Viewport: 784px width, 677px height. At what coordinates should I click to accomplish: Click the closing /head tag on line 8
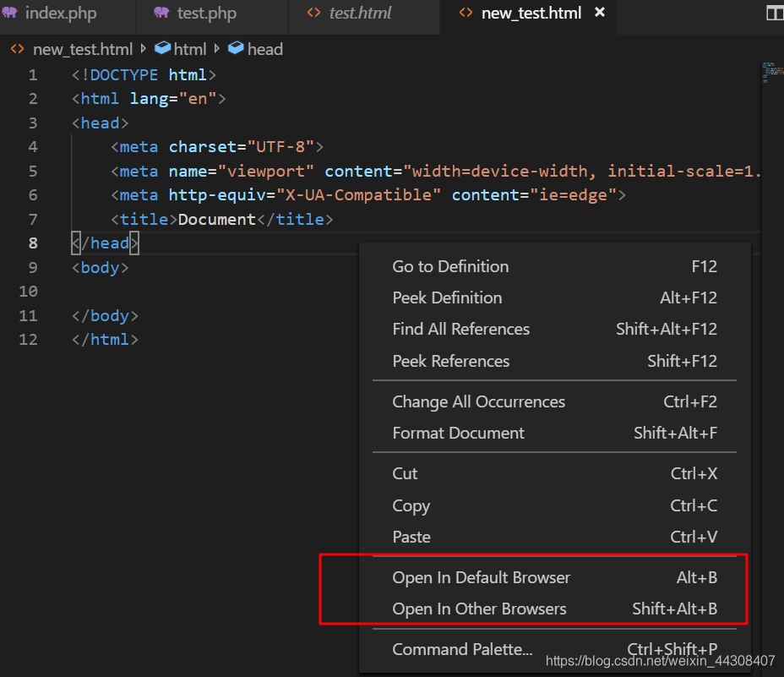(x=105, y=243)
